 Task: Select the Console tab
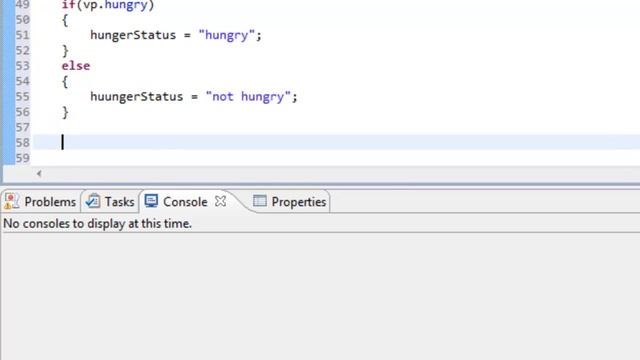pos(185,202)
